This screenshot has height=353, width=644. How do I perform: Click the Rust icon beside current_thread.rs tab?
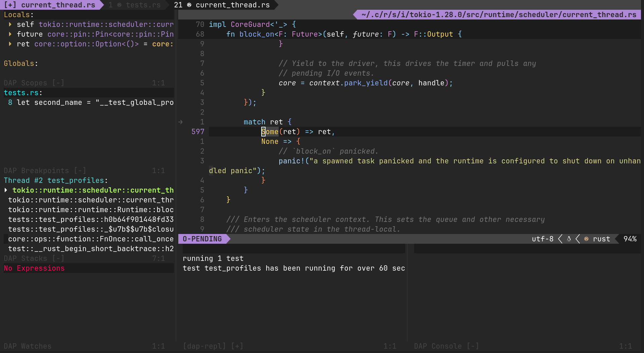coord(189,5)
